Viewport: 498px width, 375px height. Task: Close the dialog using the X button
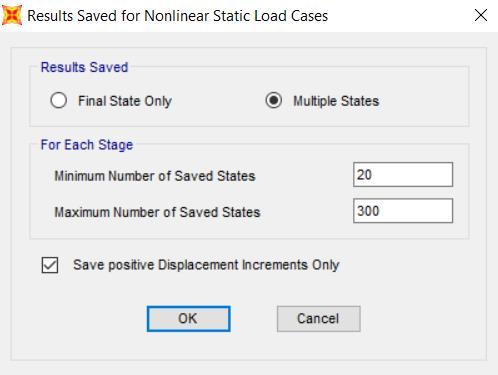(x=481, y=15)
